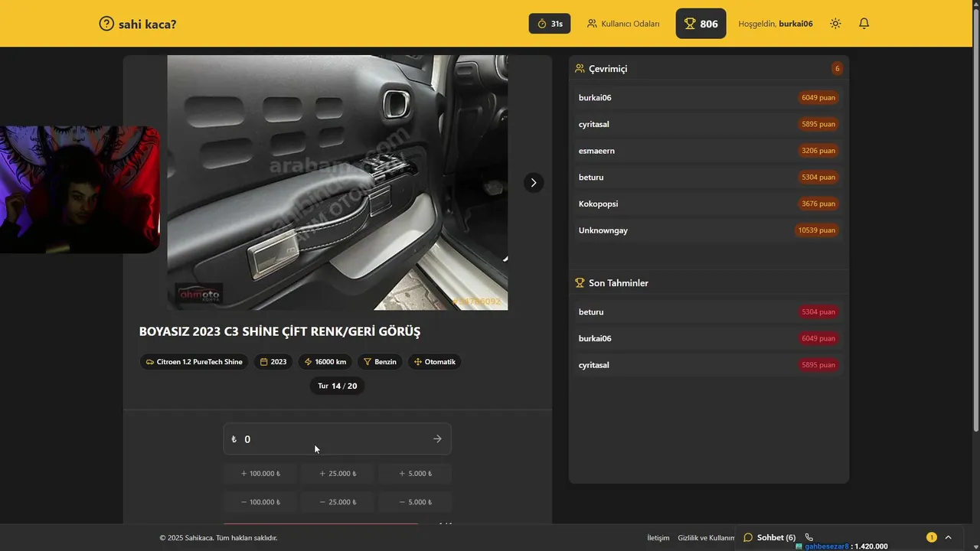Select burkai06 in online list
Viewport: 980px width, 551px height.
[708, 98]
